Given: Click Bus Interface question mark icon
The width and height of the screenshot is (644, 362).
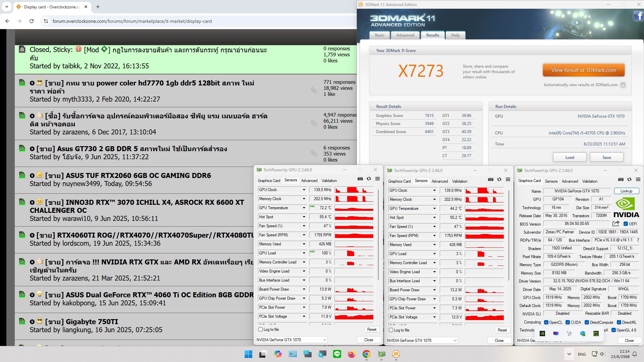Looking at the screenshot, I should click(x=638, y=240).
